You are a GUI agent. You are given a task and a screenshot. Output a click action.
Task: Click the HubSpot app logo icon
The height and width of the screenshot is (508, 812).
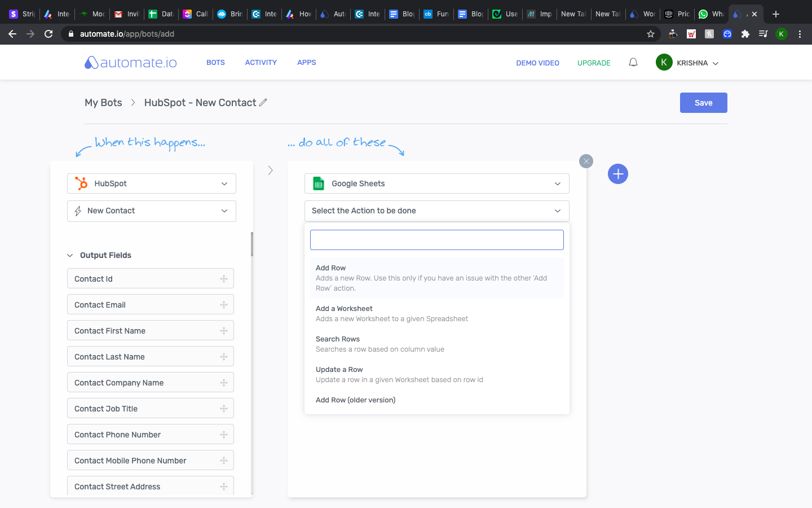click(81, 183)
